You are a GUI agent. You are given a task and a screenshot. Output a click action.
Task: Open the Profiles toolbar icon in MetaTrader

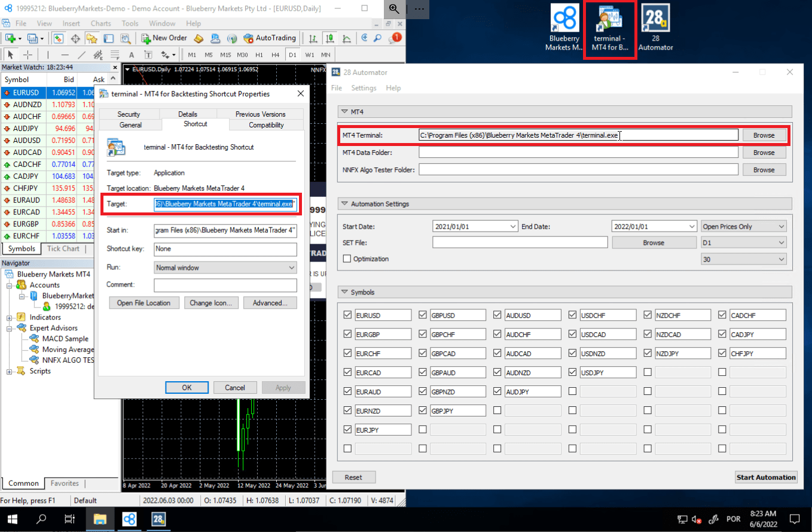pos(33,38)
